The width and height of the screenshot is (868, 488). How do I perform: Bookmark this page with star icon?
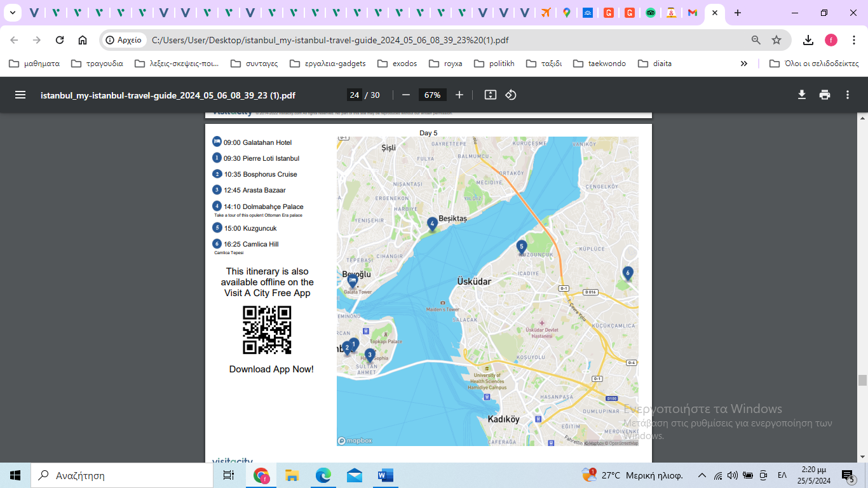tap(776, 40)
